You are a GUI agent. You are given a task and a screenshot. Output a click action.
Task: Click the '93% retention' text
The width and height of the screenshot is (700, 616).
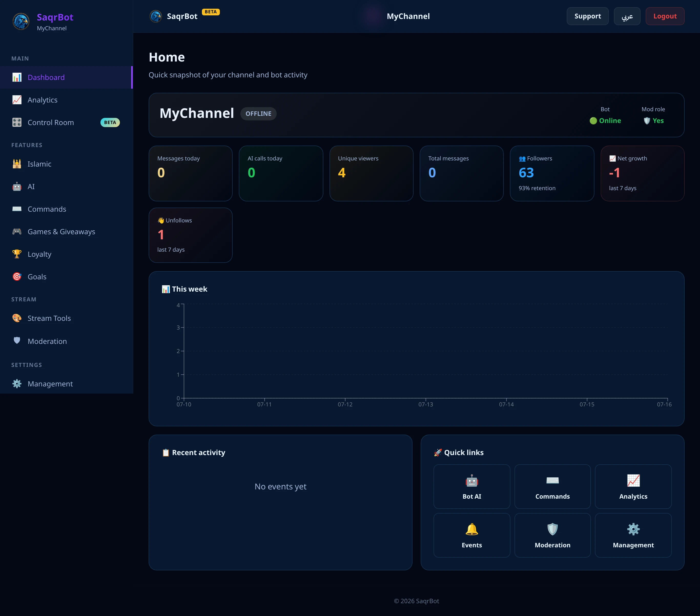point(537,188)
